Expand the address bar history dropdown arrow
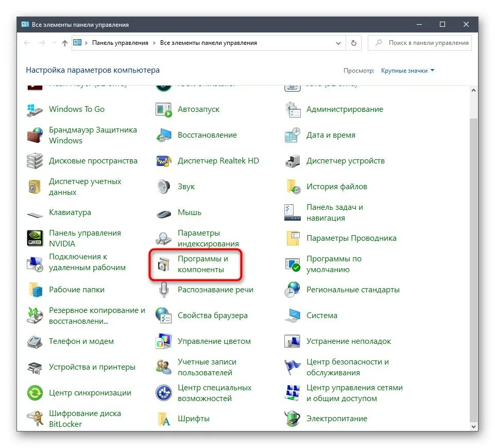Screen dimensions: 495x448 [x=338, y=43]
